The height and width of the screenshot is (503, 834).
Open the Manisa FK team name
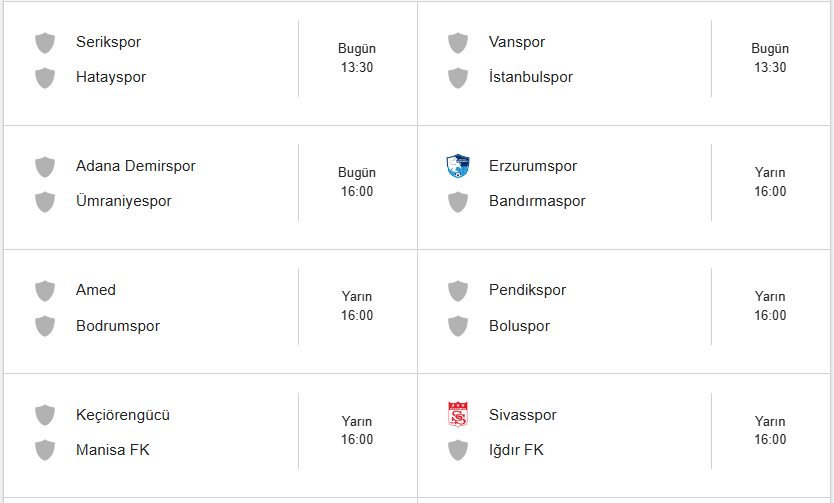[113, 450]
